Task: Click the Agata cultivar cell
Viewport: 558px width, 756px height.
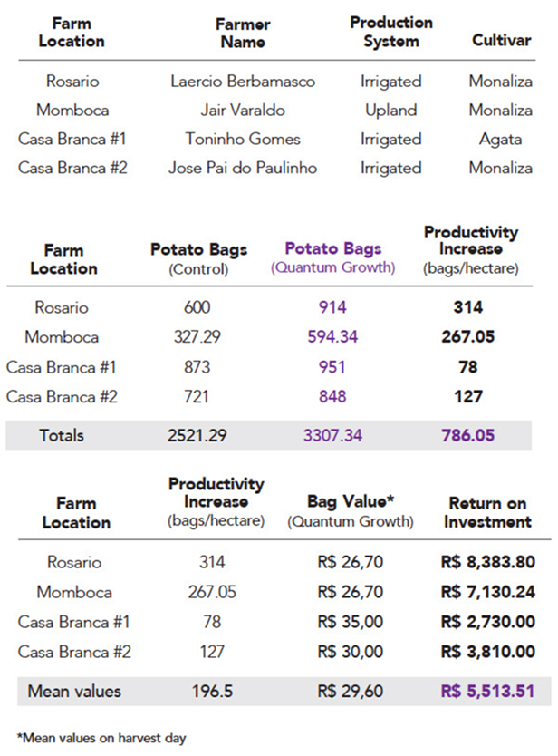Action: pyautogui.click(x=501, y=140)
